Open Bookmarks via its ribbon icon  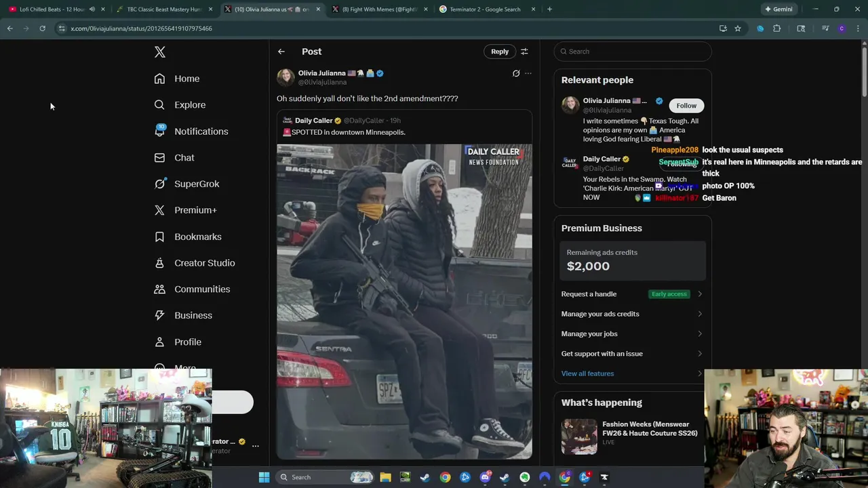click(159, 237)
